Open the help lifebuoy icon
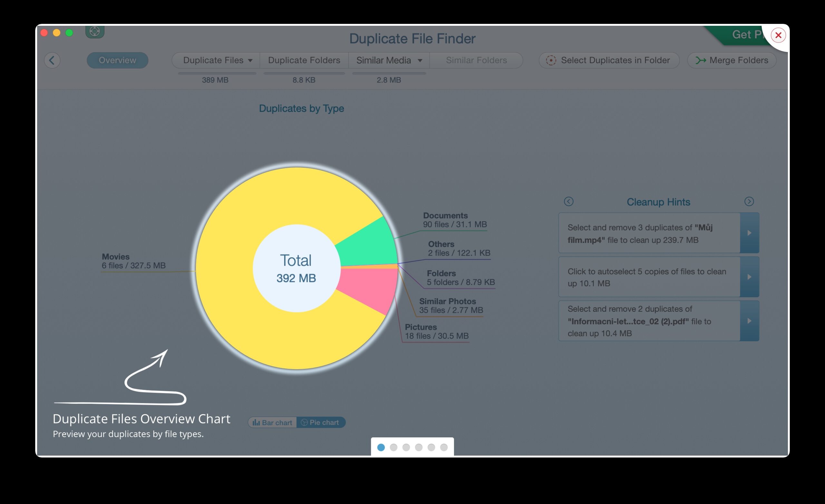825x504 pixels. 95,32
